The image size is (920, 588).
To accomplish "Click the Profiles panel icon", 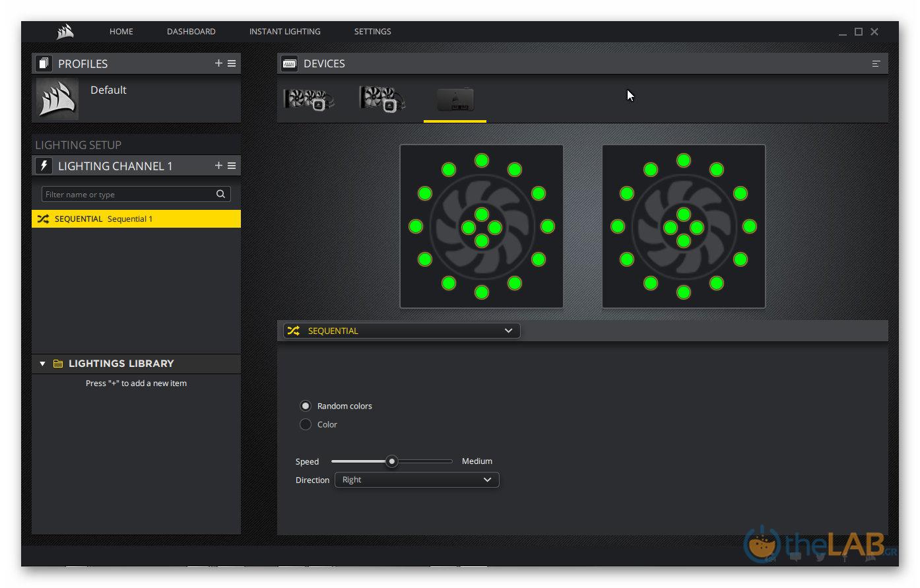I will 44,63.
